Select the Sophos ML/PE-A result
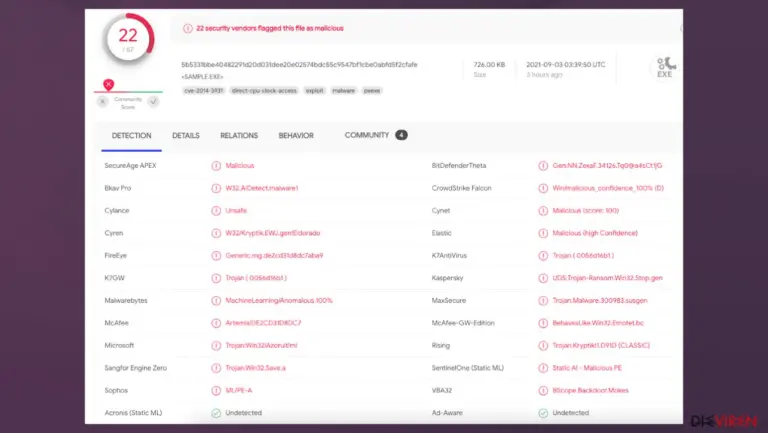768x433 pixels. click(239, 390)
